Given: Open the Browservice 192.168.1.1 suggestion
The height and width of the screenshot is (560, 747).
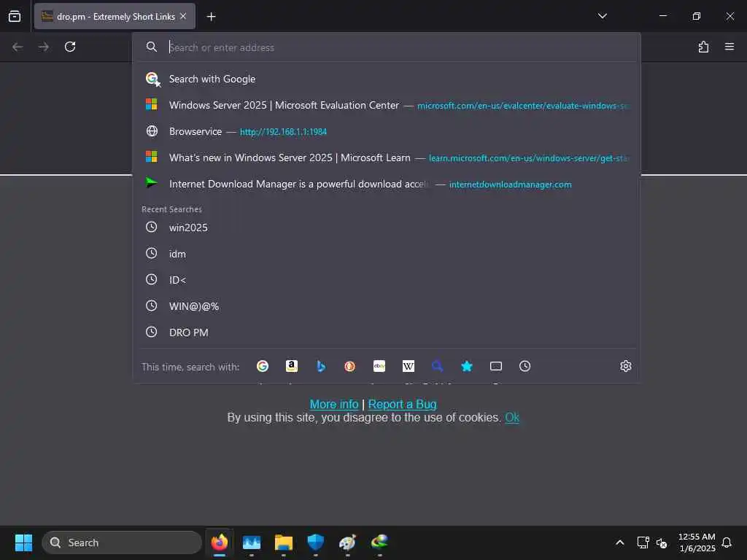Looking at the screenshot, I should click(x=387, y=131).
